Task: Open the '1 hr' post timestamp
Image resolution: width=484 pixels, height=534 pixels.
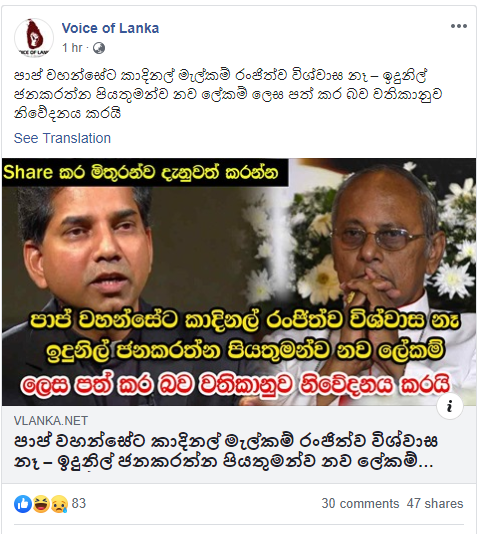Action: (x=72, y=48)
